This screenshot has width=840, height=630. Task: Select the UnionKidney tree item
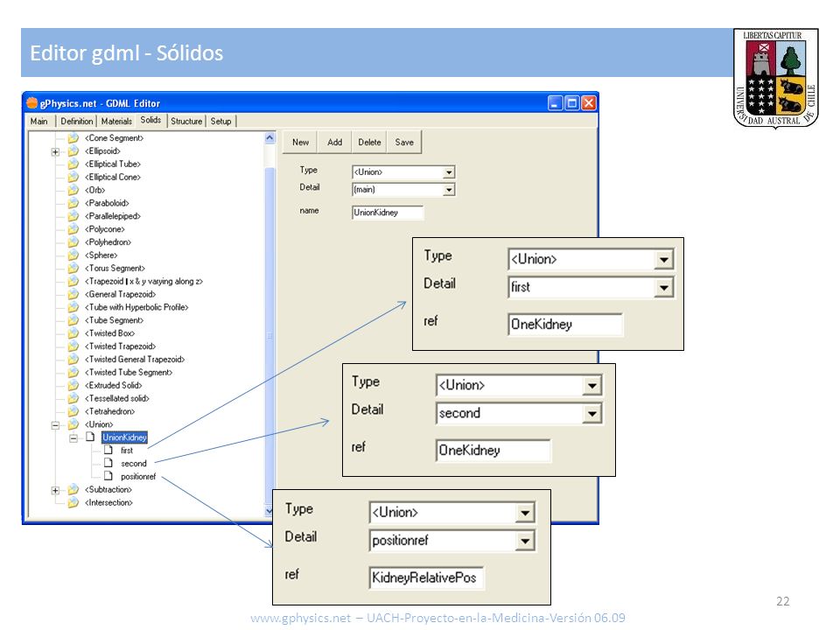coord(124,437)
